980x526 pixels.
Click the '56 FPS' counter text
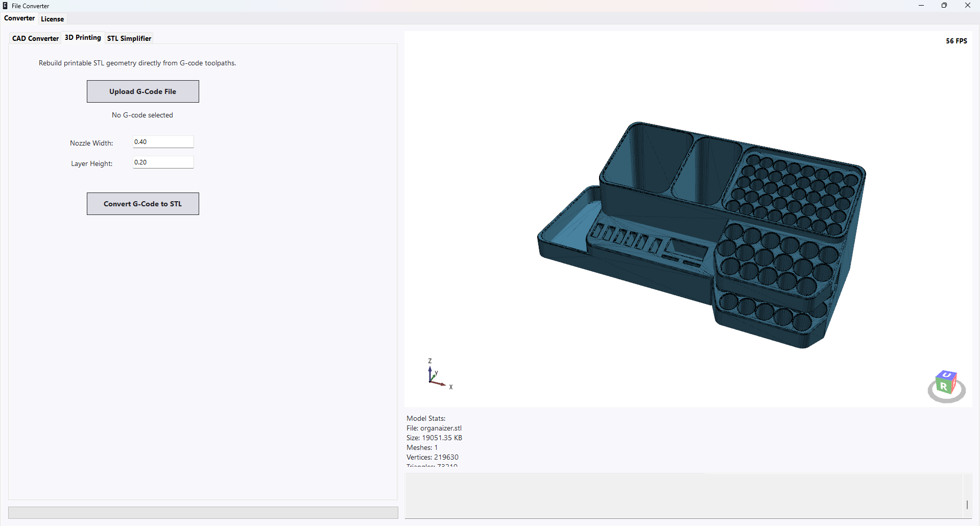957,41
